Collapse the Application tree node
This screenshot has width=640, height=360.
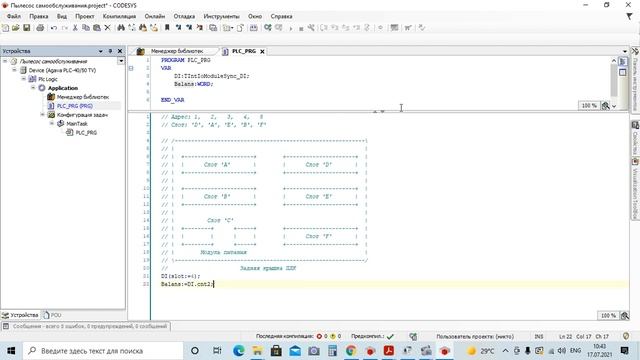[33, 88]
